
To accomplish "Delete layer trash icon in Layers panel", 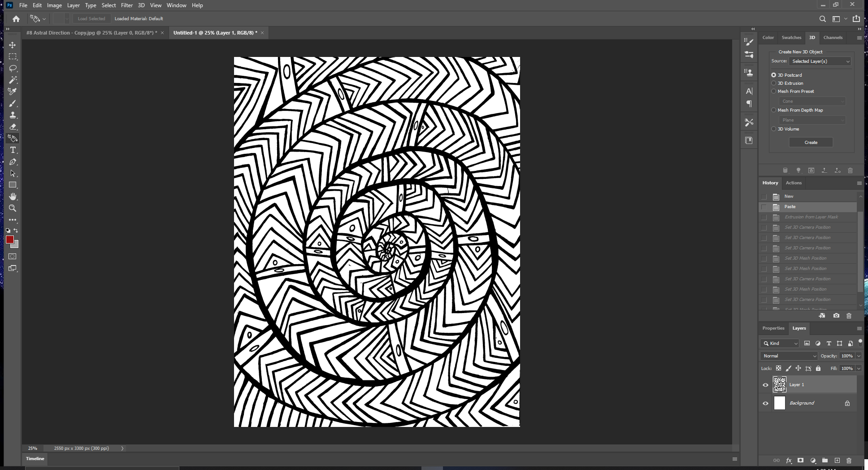I will click(x=849, y=461).
